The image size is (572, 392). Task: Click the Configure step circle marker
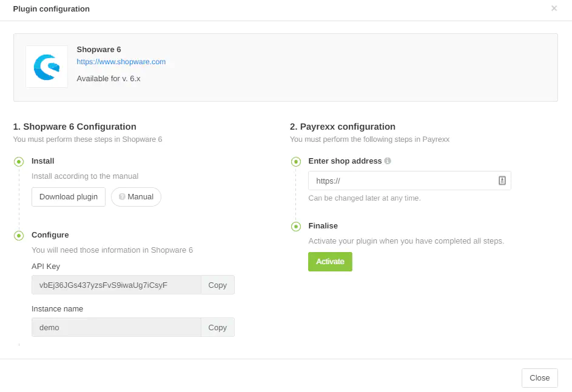19,236
